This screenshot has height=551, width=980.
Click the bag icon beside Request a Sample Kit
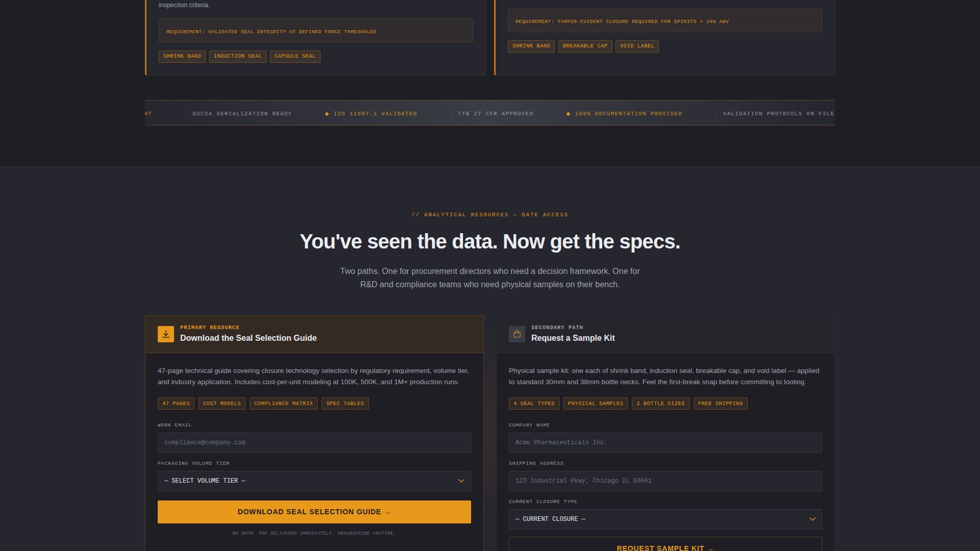coord(517,334)
